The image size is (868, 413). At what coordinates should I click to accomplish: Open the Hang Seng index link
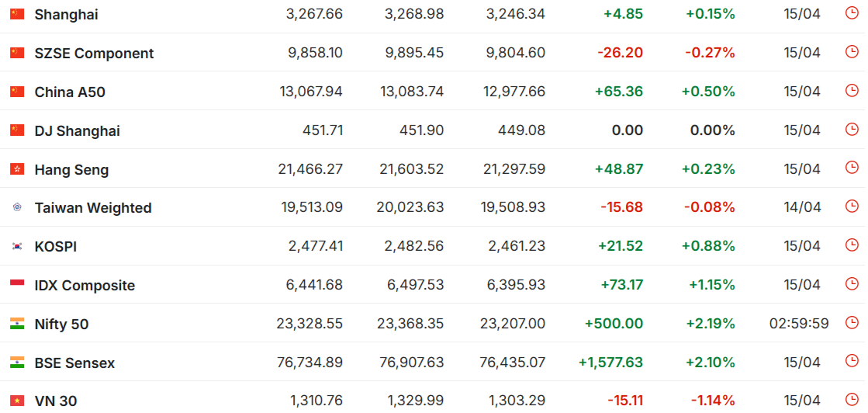tap(71, 170)
